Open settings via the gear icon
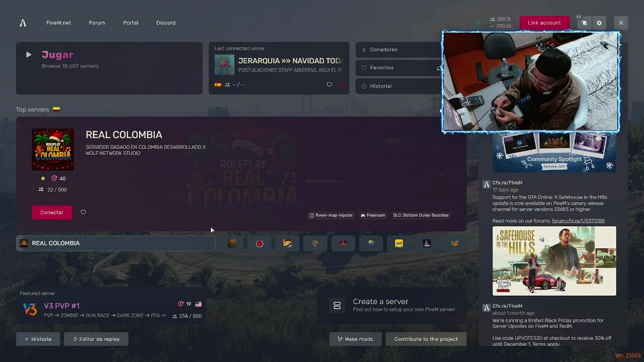This screenshot has width=644, height=362. (599, 23)
